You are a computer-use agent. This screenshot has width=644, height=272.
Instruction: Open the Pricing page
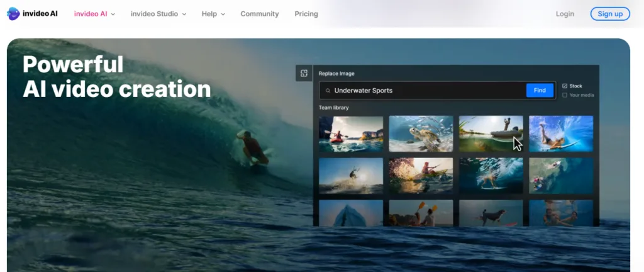pos(306,14)
